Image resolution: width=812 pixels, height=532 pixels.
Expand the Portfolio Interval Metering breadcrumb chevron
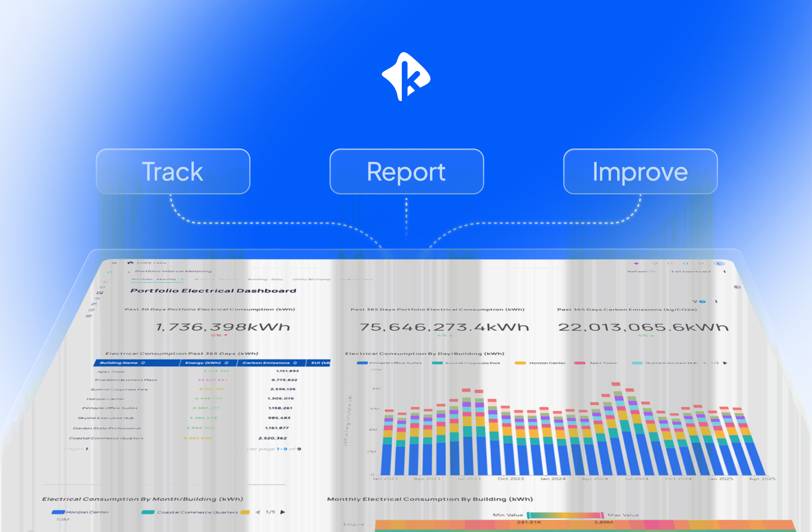coord(129,272)
